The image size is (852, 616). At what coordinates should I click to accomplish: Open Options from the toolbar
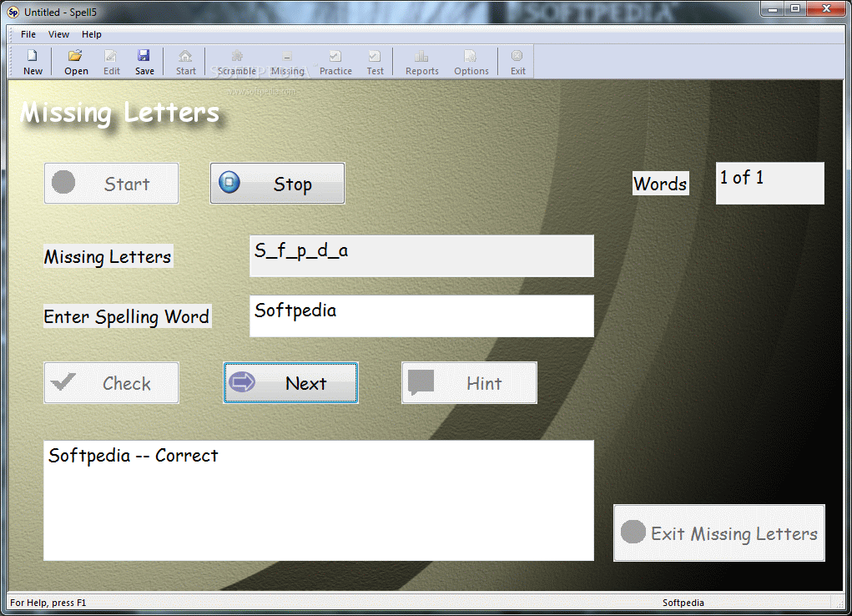[471, 62]
